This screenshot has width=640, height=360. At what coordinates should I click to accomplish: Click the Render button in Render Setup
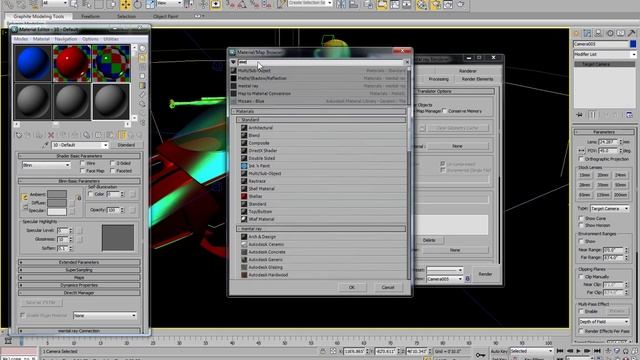pos(485,274)
